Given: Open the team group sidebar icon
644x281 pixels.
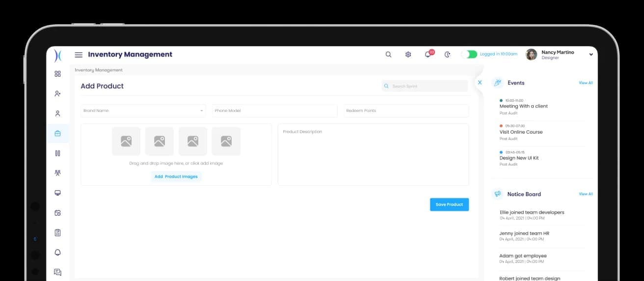Looking at the screenshot, I should 57,173.
